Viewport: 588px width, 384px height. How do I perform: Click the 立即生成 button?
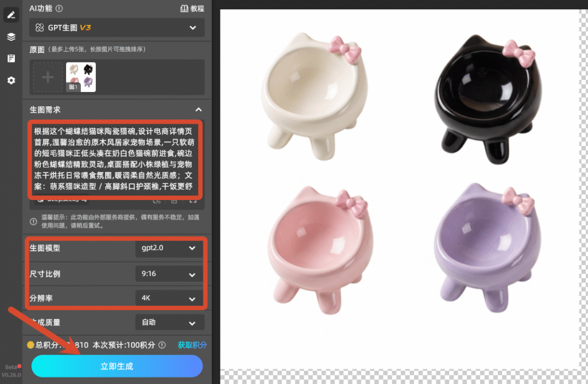click(117, 366)
